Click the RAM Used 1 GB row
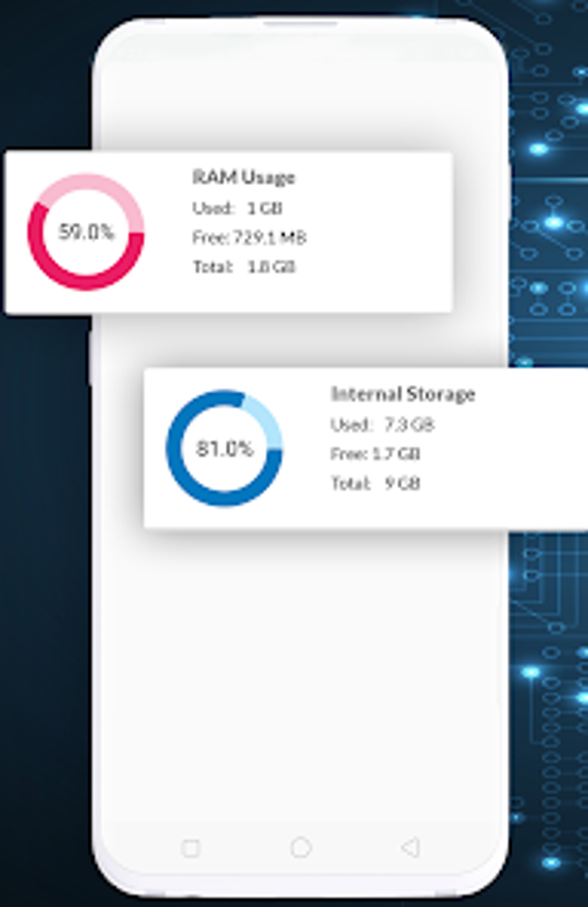This screenshot has height=907, width=588. coord(237,208)
